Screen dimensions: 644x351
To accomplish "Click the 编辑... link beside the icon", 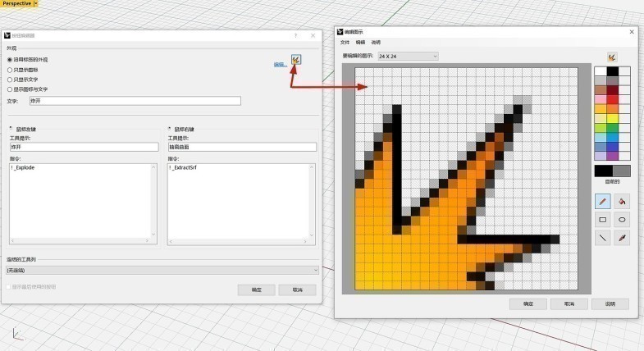I will (279, 63).
